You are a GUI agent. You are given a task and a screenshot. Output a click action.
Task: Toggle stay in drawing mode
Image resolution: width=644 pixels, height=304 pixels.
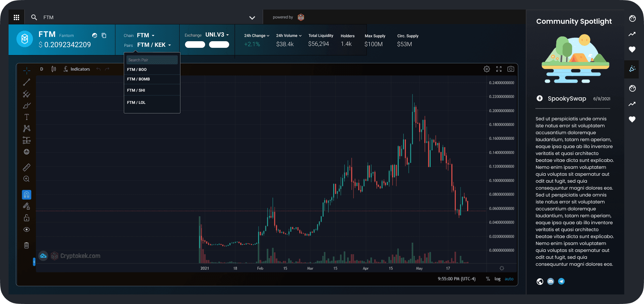(27, 206)
